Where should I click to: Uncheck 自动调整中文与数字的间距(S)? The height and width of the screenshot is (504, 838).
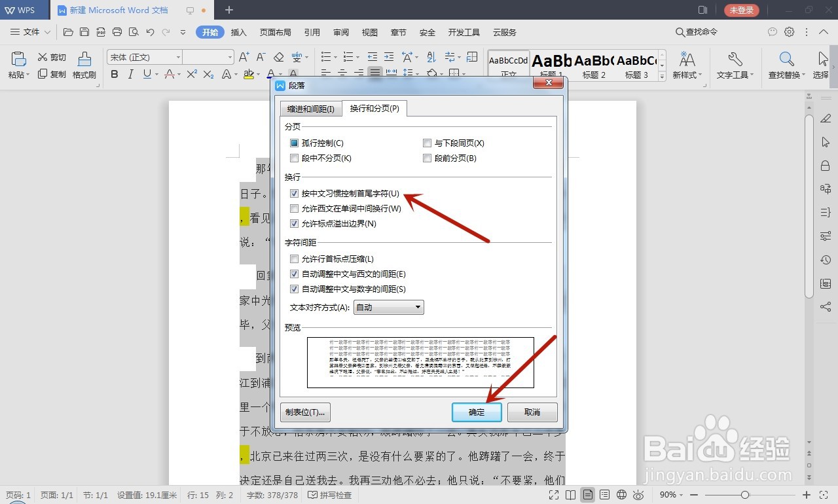click(295, 289)
